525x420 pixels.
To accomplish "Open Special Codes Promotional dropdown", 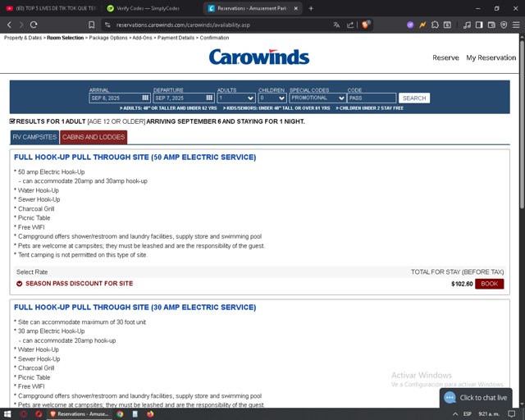I will click(x=317, y=98).
